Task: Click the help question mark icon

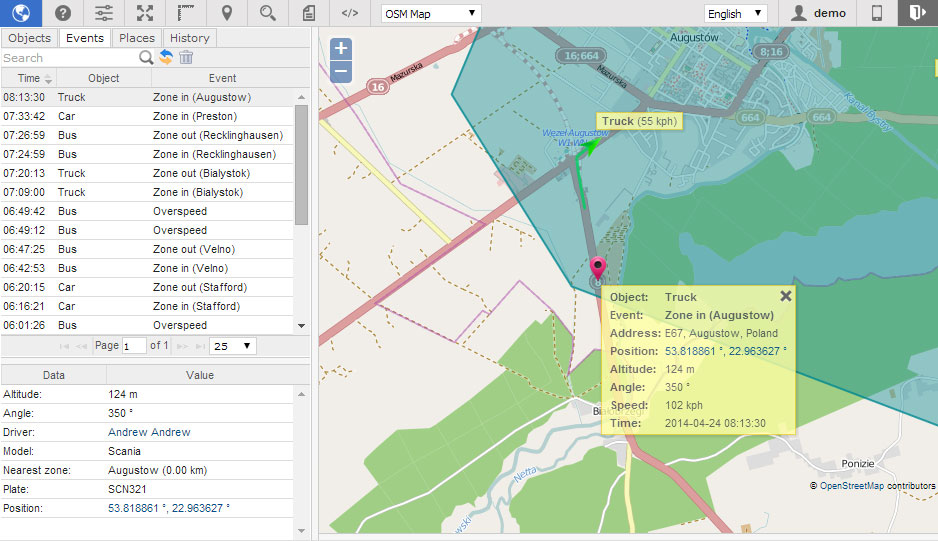Action: coord(63,13)
